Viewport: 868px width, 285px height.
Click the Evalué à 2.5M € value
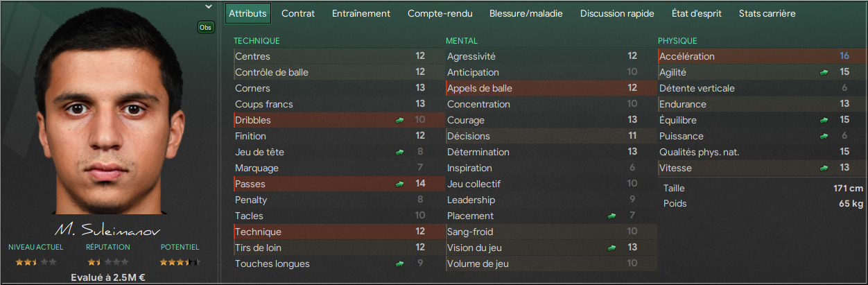click(x=108, y=278)
